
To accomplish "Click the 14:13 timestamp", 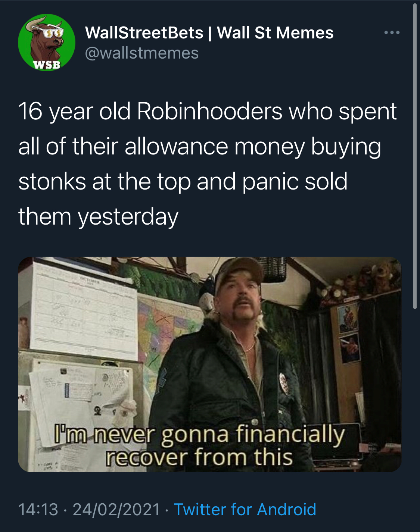I will [38, 509].
